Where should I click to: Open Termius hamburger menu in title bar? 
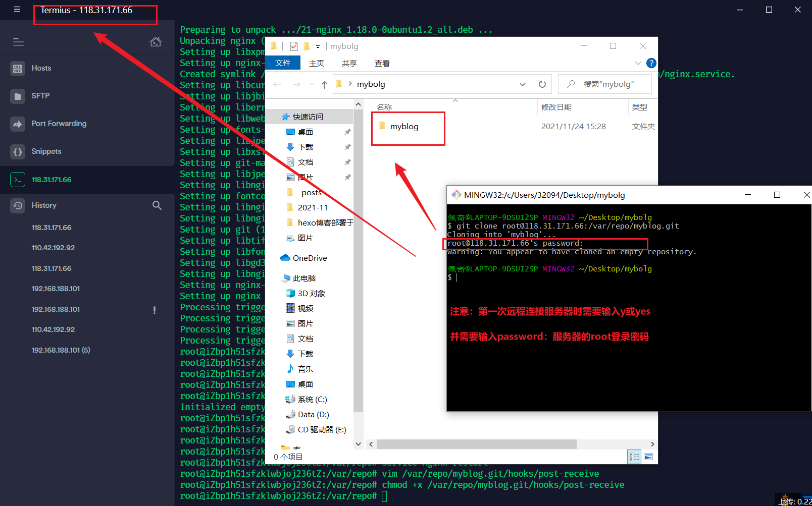(17, 10)
